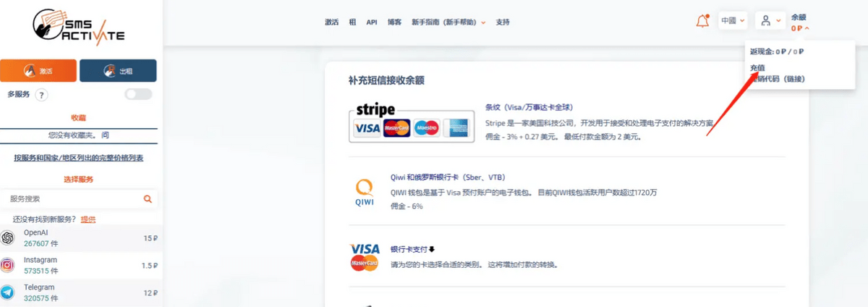Click the 提供 link

point(88,219)
